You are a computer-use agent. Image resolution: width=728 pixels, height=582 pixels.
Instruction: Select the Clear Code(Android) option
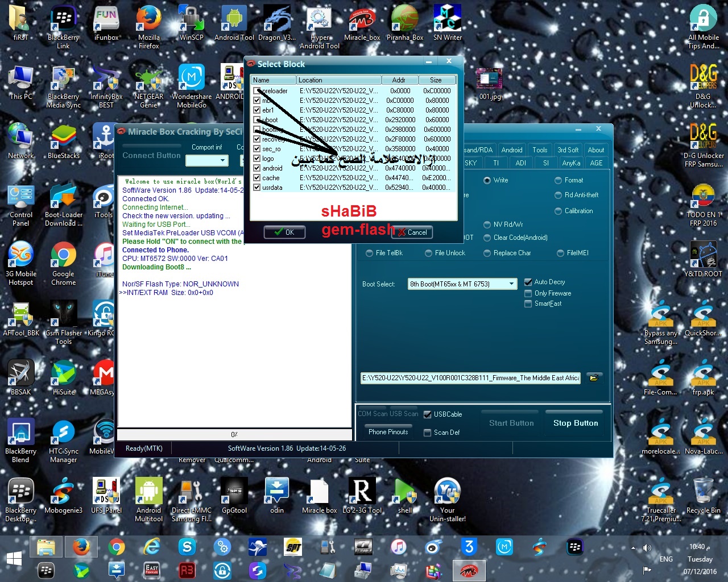point(487,238)
